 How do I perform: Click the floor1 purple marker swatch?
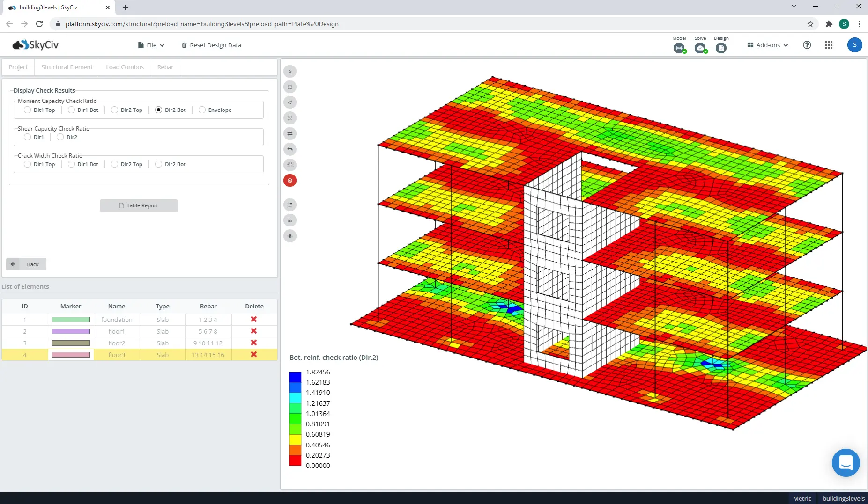click(71, 331)
